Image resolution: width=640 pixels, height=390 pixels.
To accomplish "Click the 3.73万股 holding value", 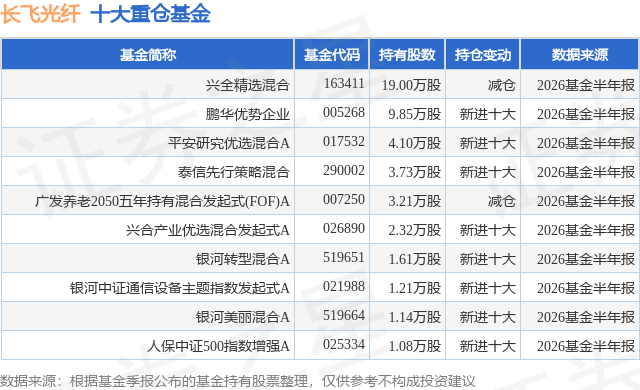I will point(415,172).
